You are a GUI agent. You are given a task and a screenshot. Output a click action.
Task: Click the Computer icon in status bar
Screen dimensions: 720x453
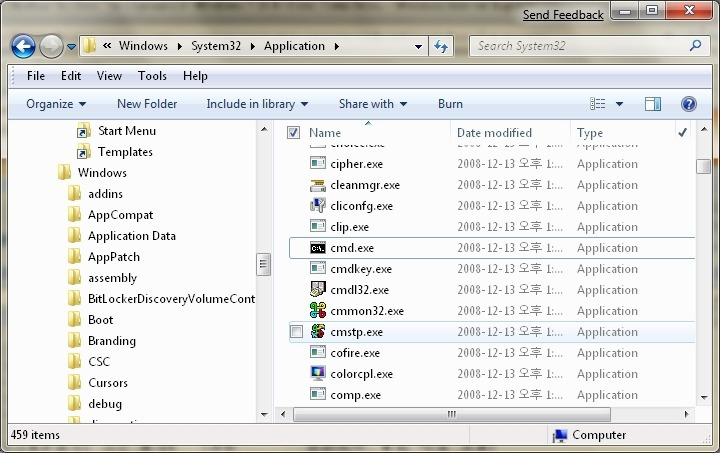tap(559, 435)
